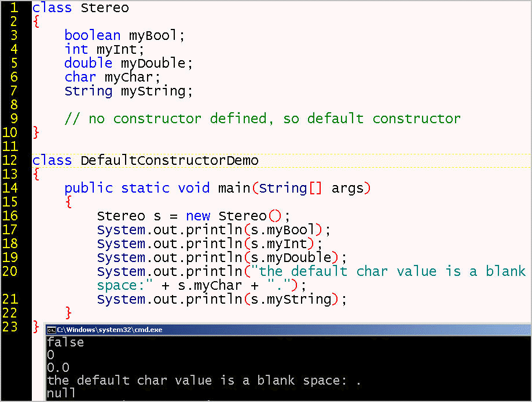The image size is (532, 402).
Task: Click line number 23 in the gutter
Action: pos(10,327)
